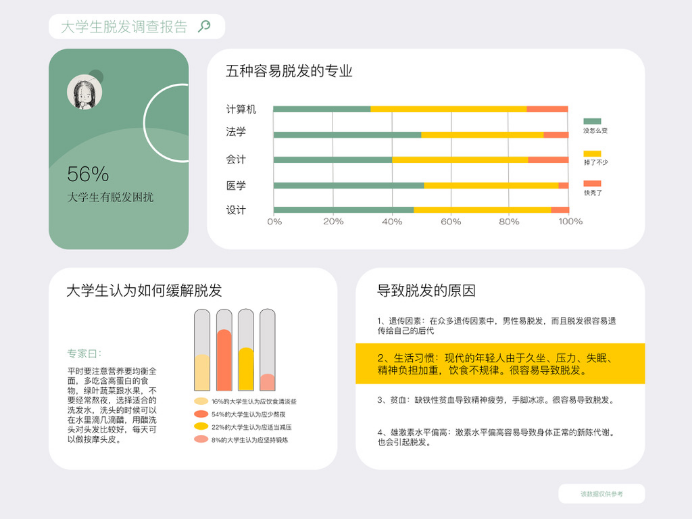Viewport: 692px width, 519px height.
Task: Click the 100% axis label
Action: coord(570,222)
